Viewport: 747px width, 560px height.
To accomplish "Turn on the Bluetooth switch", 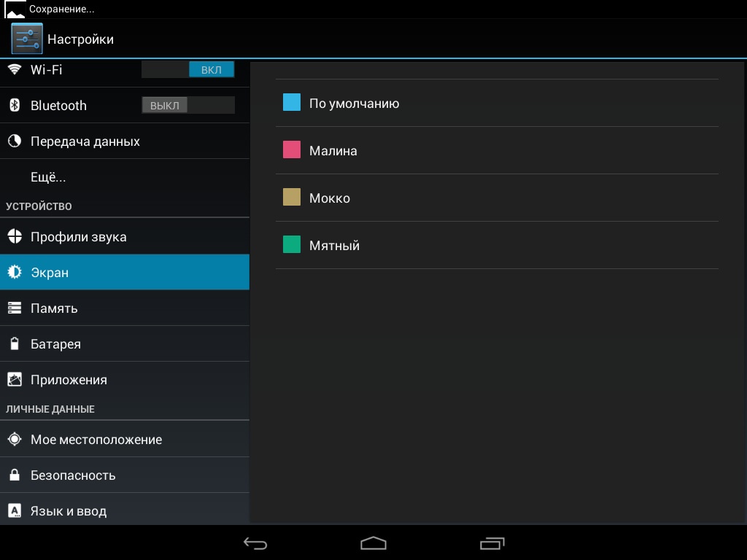I will pos(188,105).
